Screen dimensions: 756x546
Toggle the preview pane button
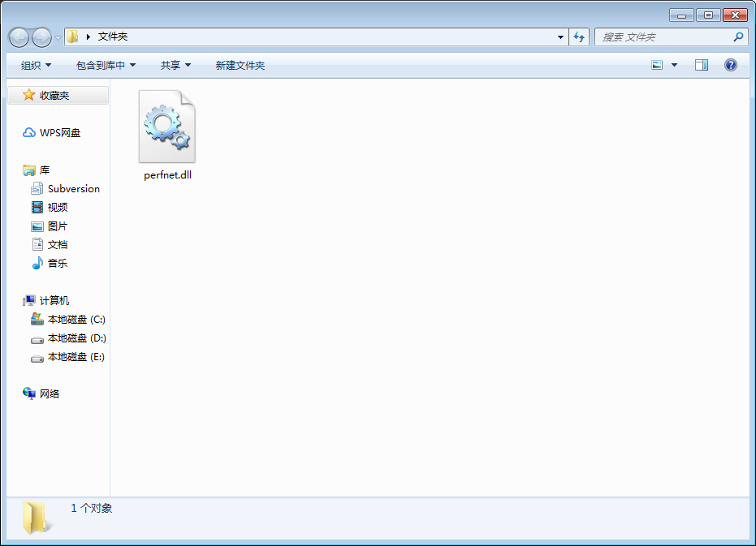tap(701, 65)
